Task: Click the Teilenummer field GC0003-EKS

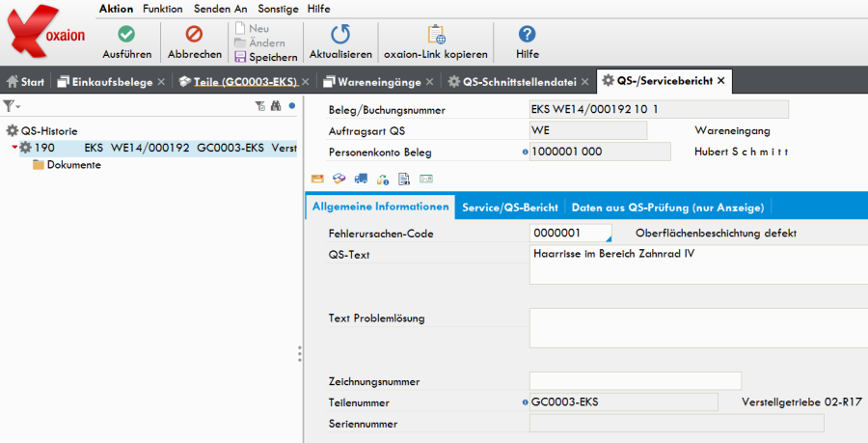Action: point(624,402)
